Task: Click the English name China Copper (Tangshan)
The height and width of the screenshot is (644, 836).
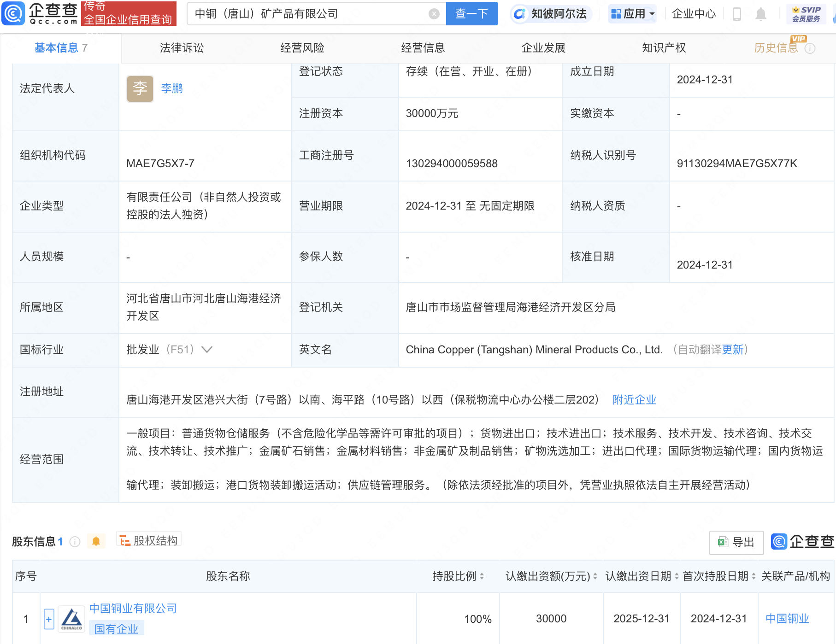Action: pos(534,350)
